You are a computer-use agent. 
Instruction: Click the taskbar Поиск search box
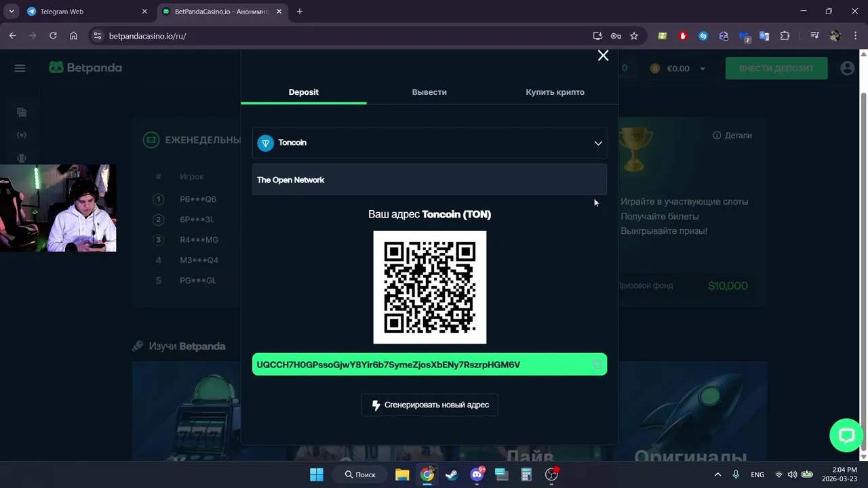tap(360, 474)
